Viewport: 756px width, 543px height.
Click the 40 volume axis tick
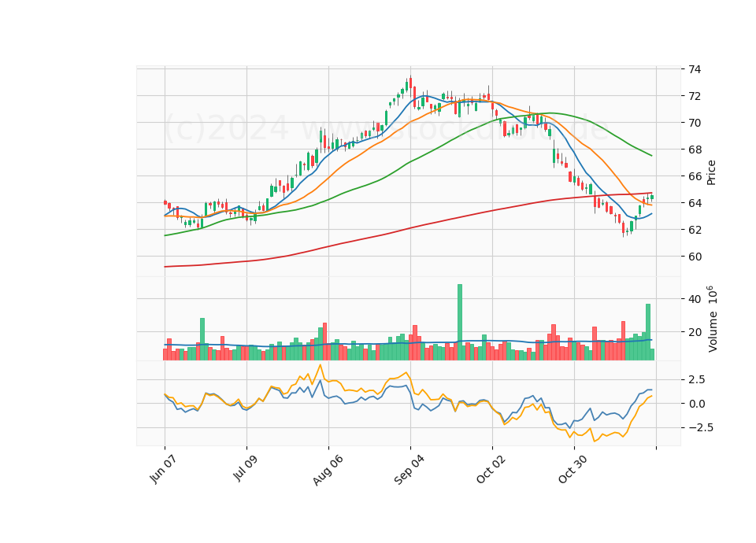tap(695, 299)
